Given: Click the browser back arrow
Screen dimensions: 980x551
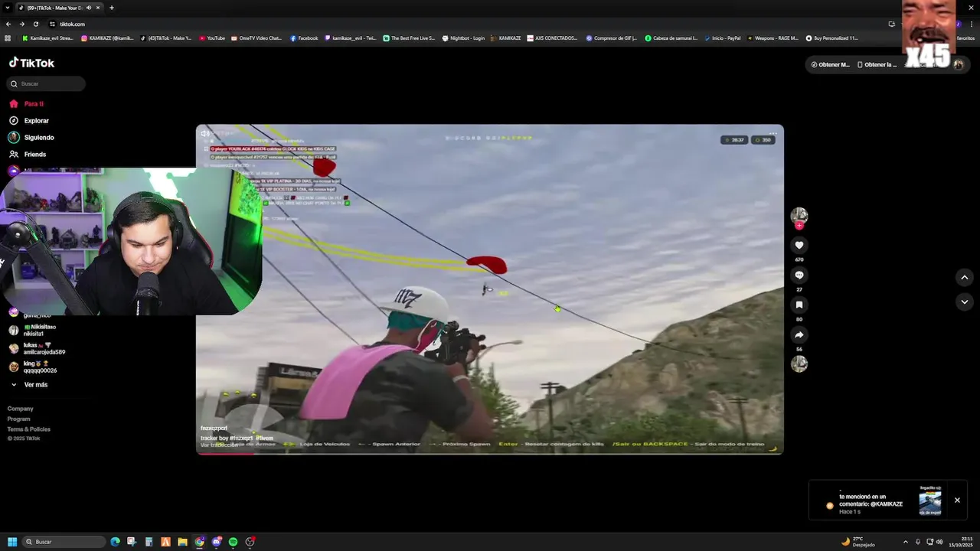Looking at the screenshot, I should [x=8, y=24].
